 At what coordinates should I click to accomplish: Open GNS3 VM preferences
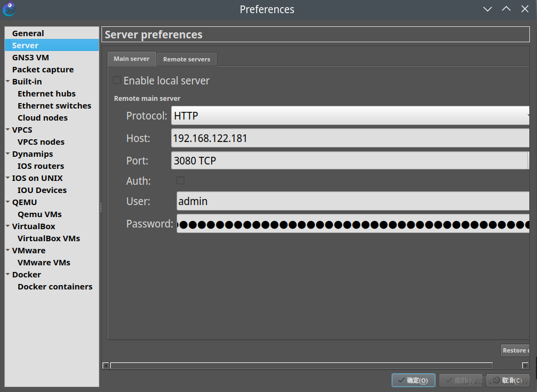31,58
